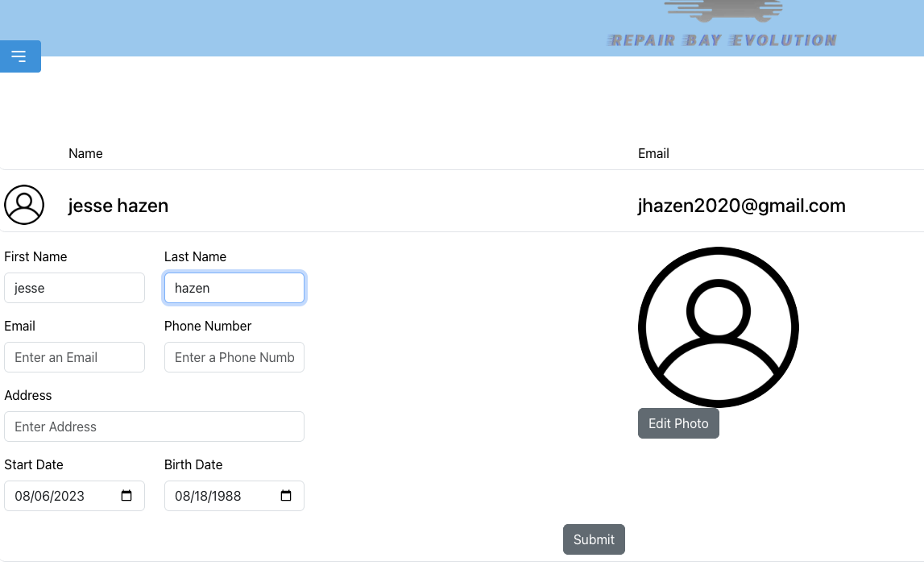This screenshot has height=566, width=924.
Task: Click the Enter a Phone Number field
Action: [234, 357]
